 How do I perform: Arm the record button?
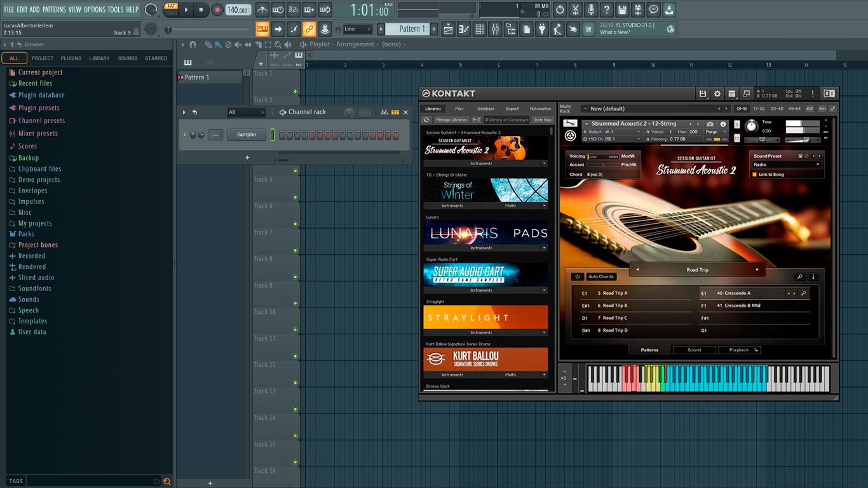(217, 10)
